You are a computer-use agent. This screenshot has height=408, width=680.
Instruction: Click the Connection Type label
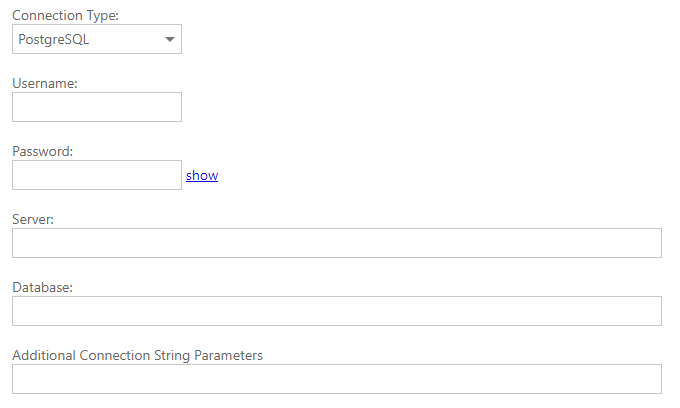tap(64, 15)
